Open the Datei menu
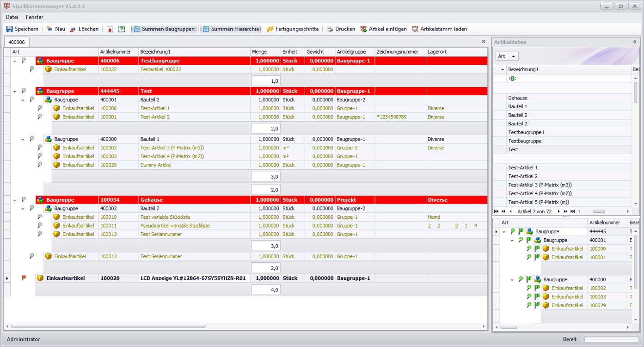The image size is (644, 347). coord(12,17)
